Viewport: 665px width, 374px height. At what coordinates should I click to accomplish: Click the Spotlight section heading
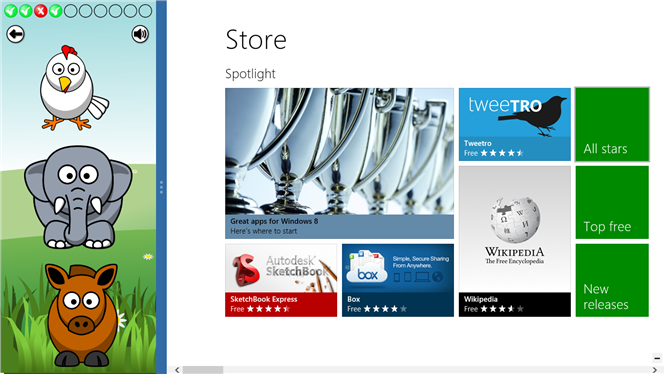250,74
